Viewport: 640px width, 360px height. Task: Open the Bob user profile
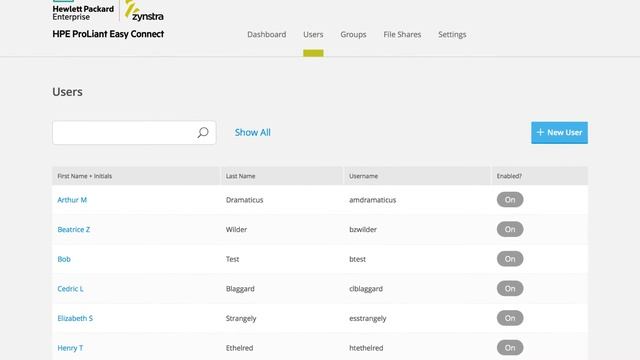64,259
